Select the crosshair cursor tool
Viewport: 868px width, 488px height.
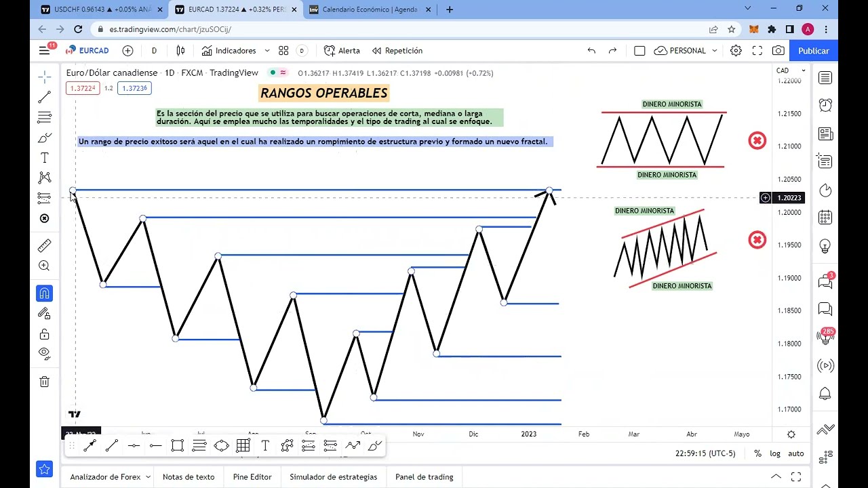pyautogui.click(x=45, y=77)
